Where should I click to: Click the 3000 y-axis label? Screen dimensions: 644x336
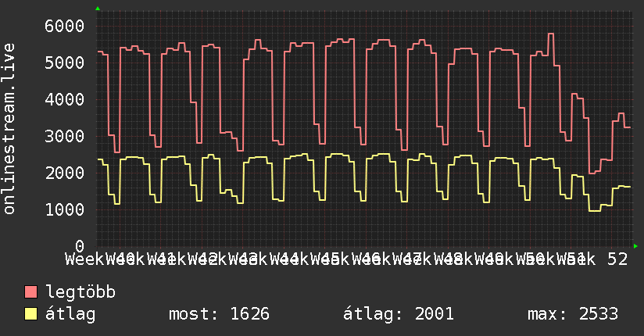65,137
